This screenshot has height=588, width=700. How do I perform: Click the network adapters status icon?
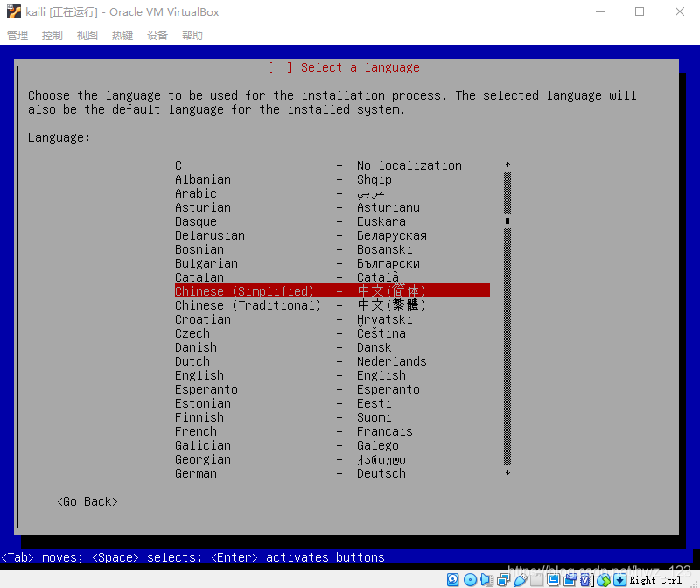(504, 579)
